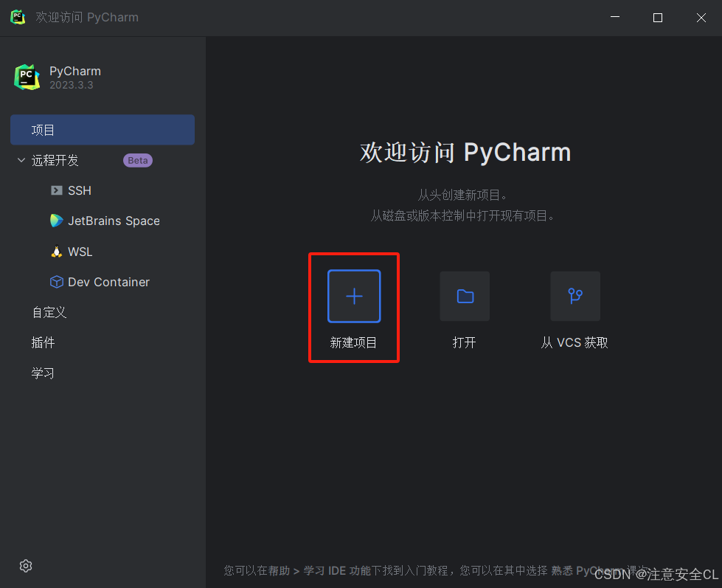Click the 新建项目 label

pos(353,342)
